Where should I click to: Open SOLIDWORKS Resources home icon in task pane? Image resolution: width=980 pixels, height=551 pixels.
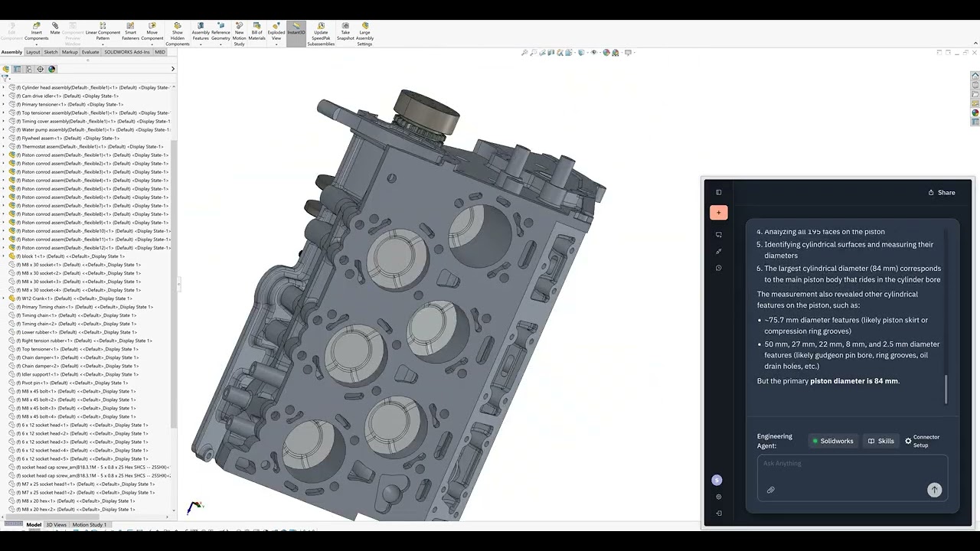point(975,76)
